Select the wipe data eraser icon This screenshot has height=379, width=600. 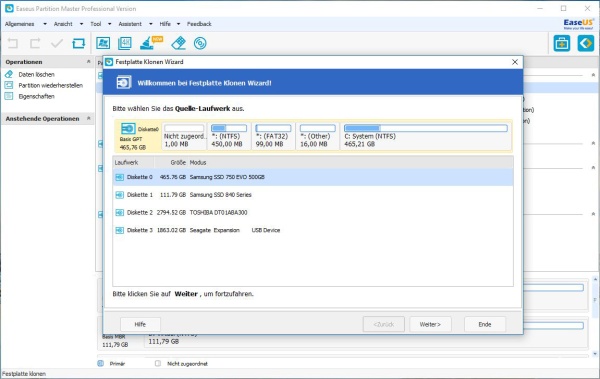tap(178, 43)
